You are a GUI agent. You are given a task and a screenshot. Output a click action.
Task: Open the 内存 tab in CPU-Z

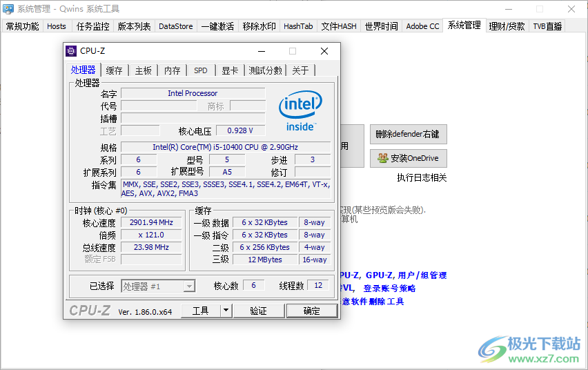(x=172, y=70)
